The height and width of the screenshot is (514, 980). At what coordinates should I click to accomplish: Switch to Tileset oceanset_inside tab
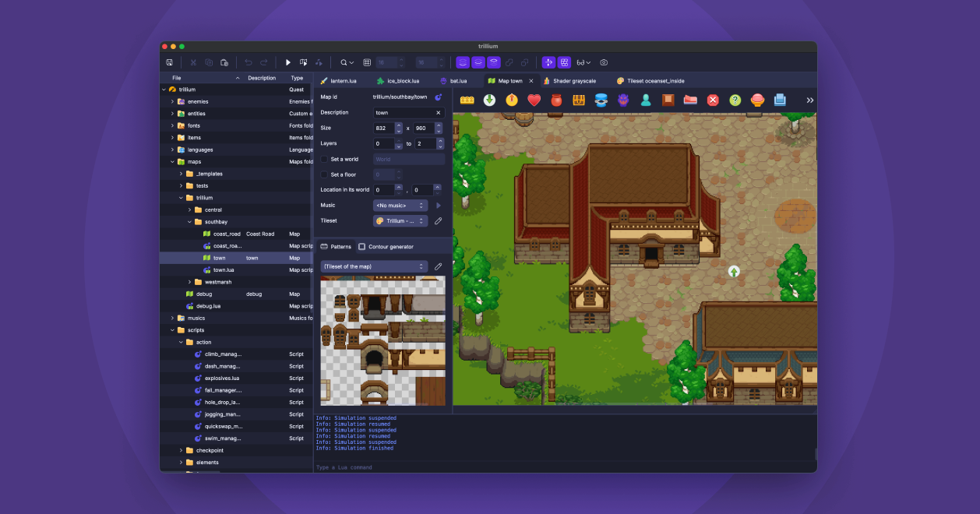650,81
